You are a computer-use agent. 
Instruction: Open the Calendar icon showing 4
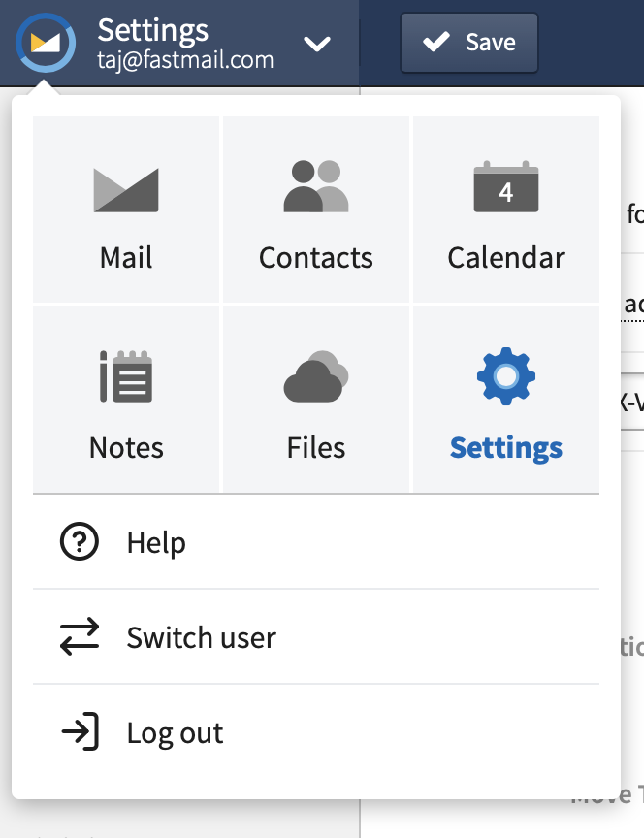click(x=506, y=186)
